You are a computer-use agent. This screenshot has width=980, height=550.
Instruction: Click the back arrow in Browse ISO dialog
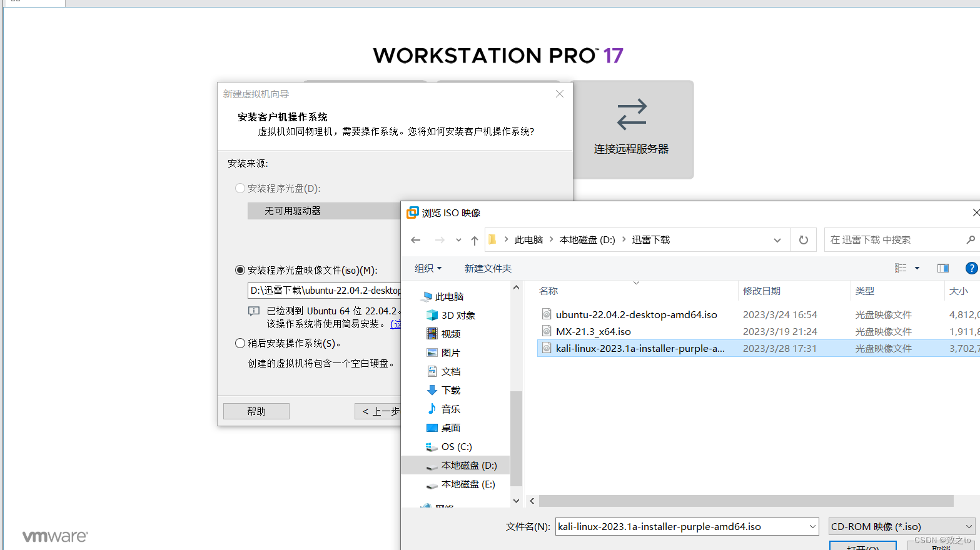415,240
